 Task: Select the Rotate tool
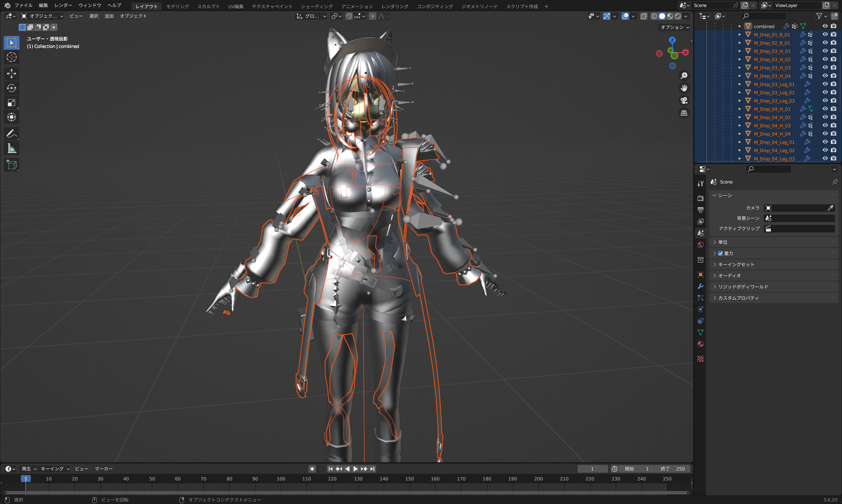click(12, 88)
